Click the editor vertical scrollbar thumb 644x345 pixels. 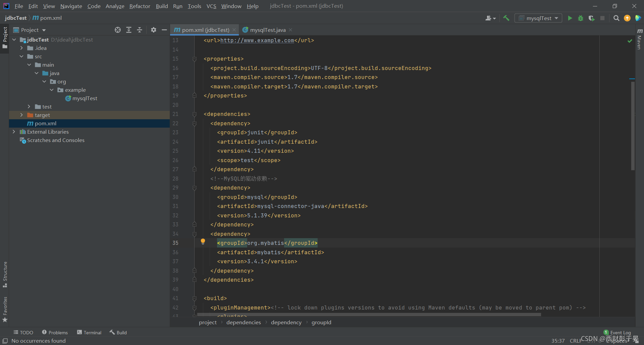tap(633, 126)
